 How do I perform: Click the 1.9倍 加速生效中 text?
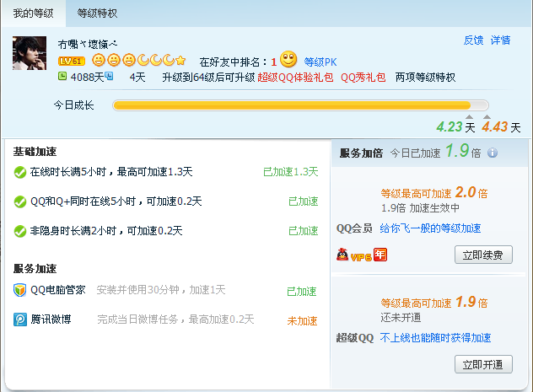coord(420,208)
